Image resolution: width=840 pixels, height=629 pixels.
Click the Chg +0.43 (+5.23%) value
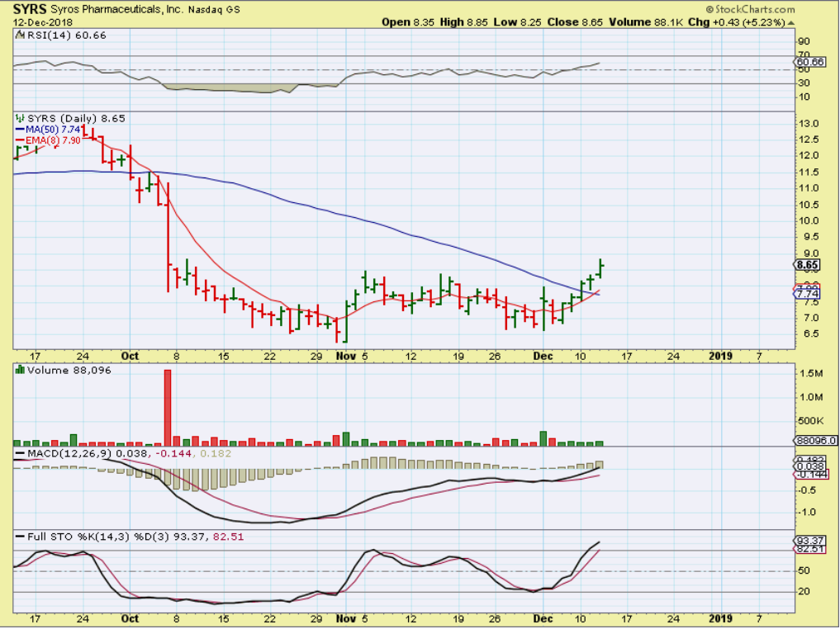click(x=736, y=22)
